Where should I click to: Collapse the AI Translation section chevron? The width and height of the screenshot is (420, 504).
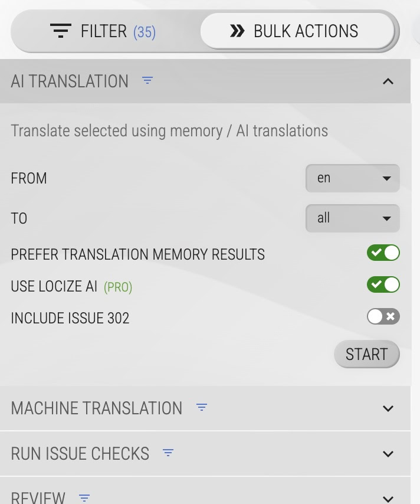(388, 81)
